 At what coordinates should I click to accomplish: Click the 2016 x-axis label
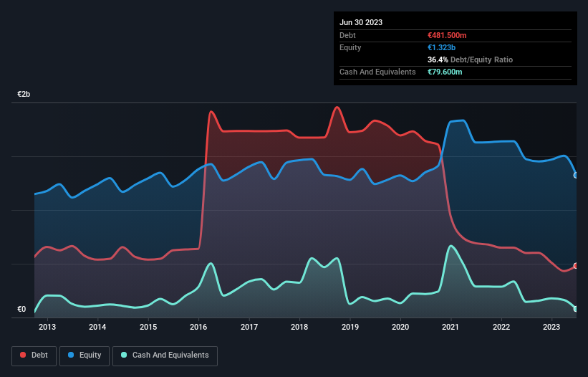pyautogui.click(x=198, y=327)
